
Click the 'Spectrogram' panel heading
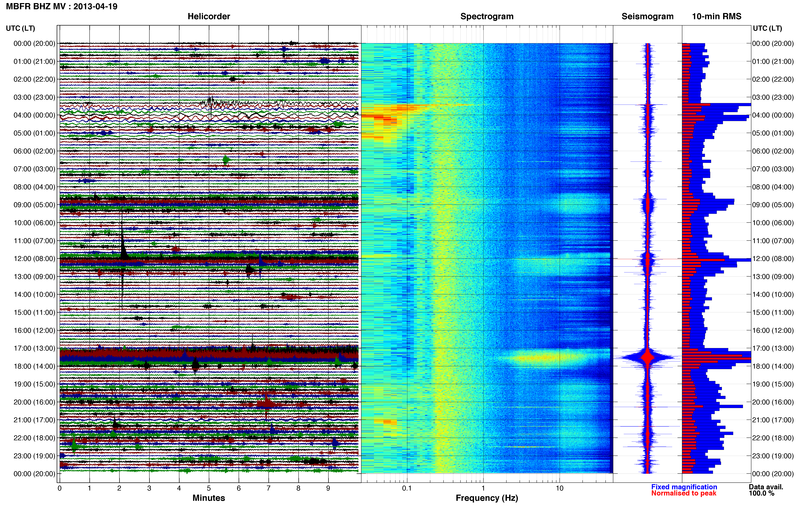pyautogui.click(x=487, y=16)
